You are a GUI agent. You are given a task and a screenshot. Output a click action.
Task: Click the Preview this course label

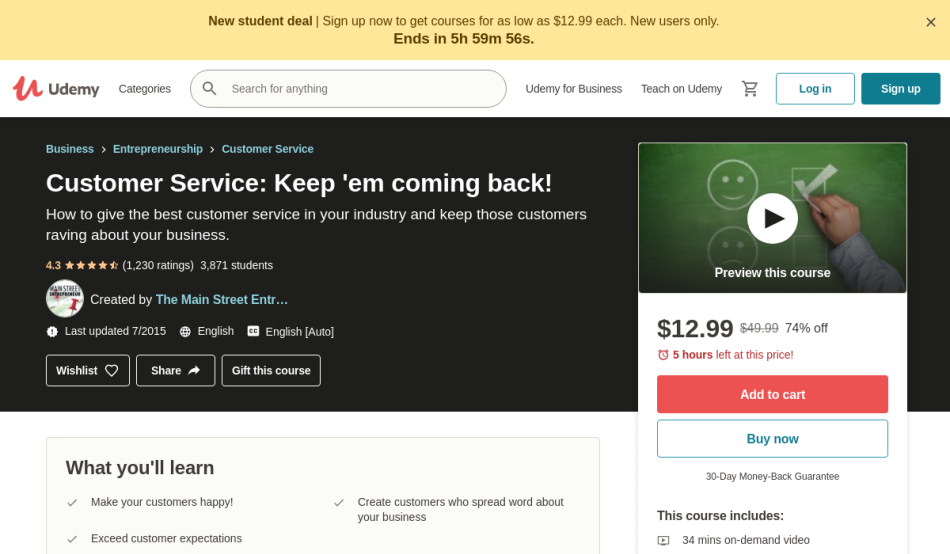[x=772, y=273]
